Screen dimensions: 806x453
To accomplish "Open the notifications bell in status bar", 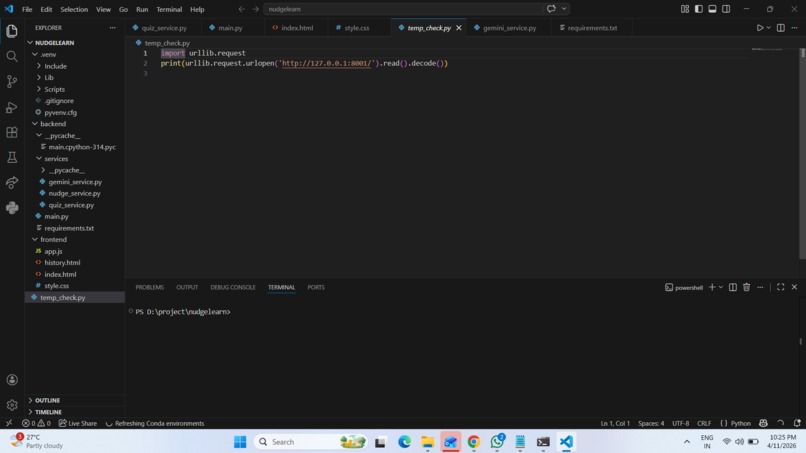I will (797, 423).
